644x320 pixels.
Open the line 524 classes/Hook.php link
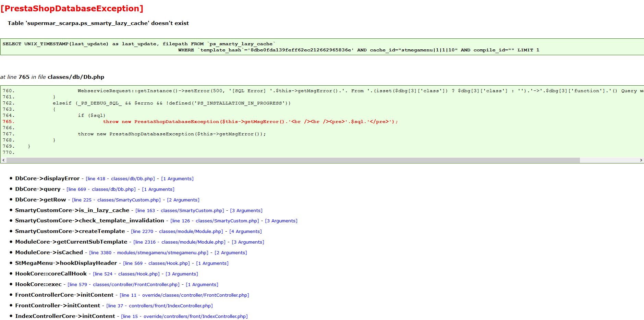click(126, 274)
